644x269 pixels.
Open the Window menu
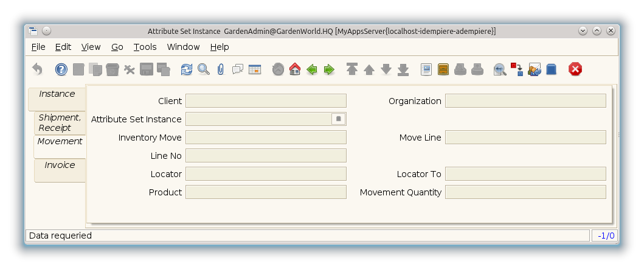tap(183, 47)
